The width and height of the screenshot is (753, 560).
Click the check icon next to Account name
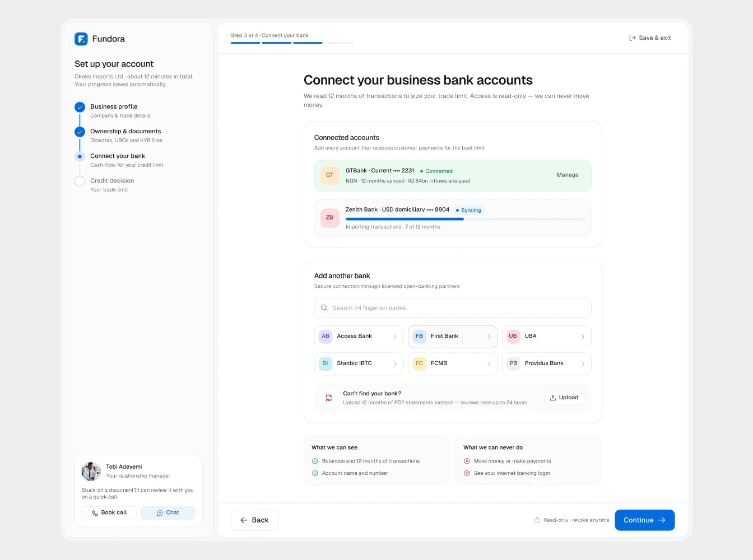coord(315,474)
